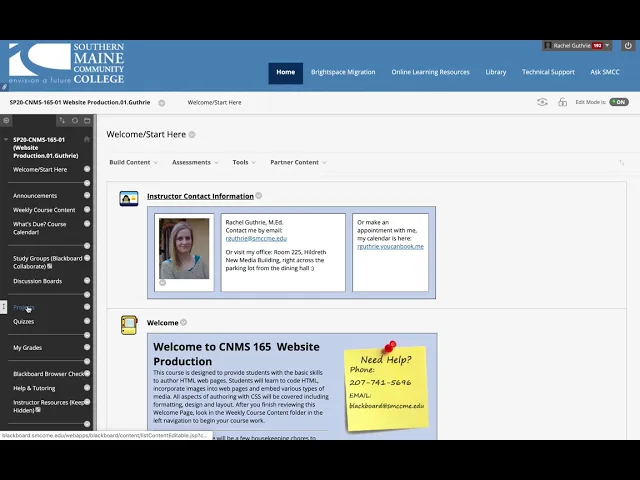Open Study Groups Blackboard Collaborate link
Image resolution: width=640 pixels, height=480 pixels.
[47, 262]
